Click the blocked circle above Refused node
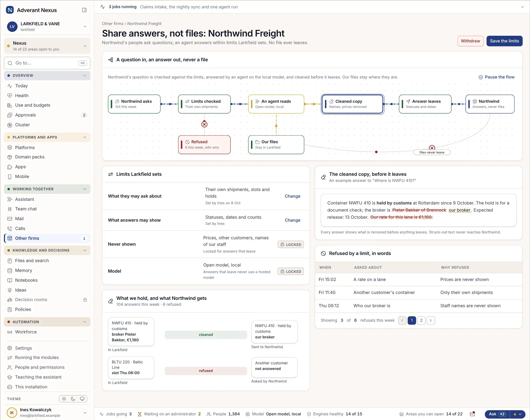This screenshot has height=420, width=530. (x=204, y=124)
